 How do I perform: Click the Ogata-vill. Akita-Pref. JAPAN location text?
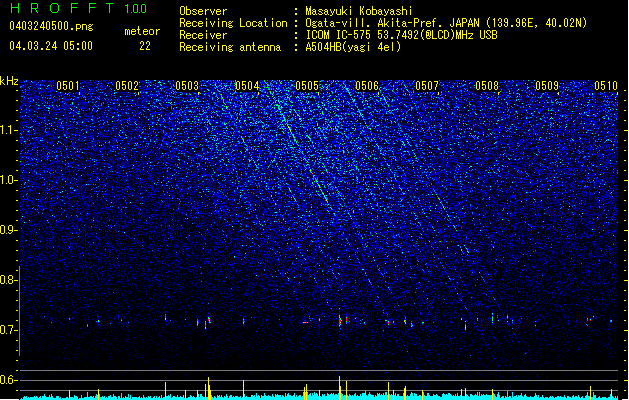tap(446, 23)
